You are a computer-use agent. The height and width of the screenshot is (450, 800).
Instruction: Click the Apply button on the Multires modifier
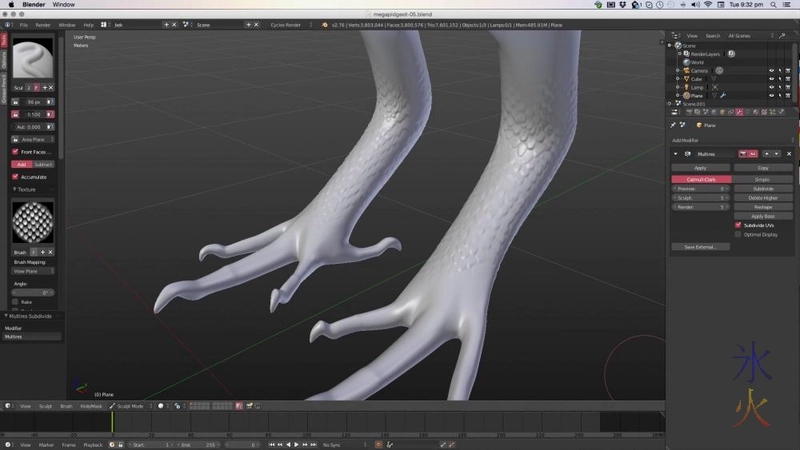(700, 168)
